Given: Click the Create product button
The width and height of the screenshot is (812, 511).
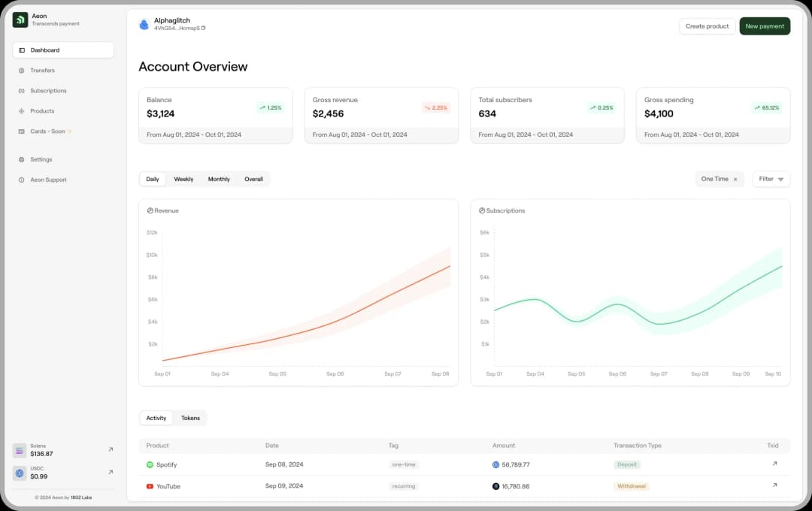Looking at the screenshot, I should point(707,26).
